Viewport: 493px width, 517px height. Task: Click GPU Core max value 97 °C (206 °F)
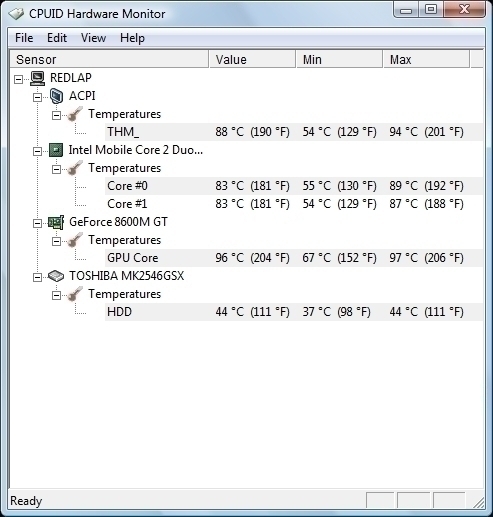(x=426, y=258)
